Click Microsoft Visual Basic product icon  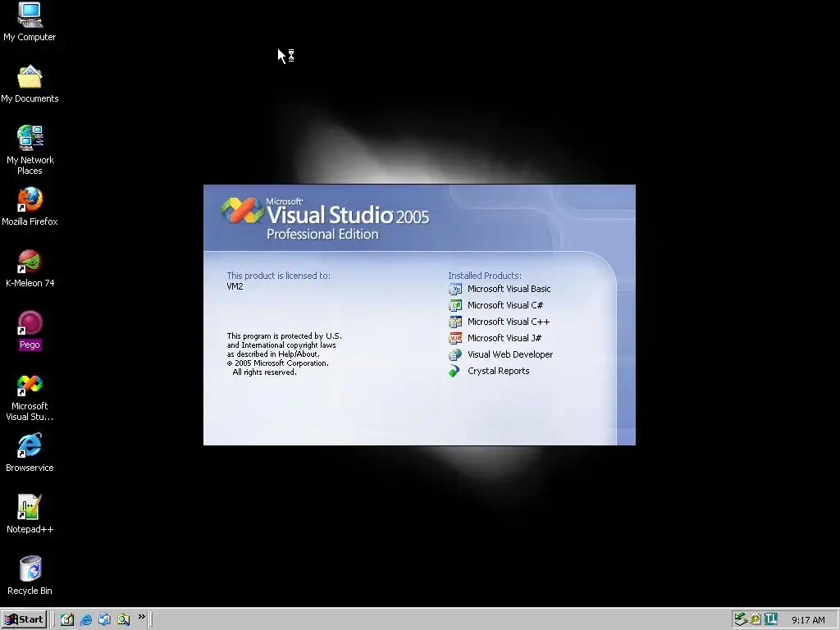click(454, 290)
